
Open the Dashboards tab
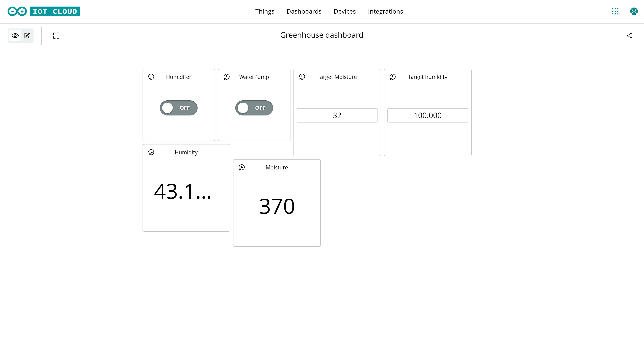click(304, 12)
